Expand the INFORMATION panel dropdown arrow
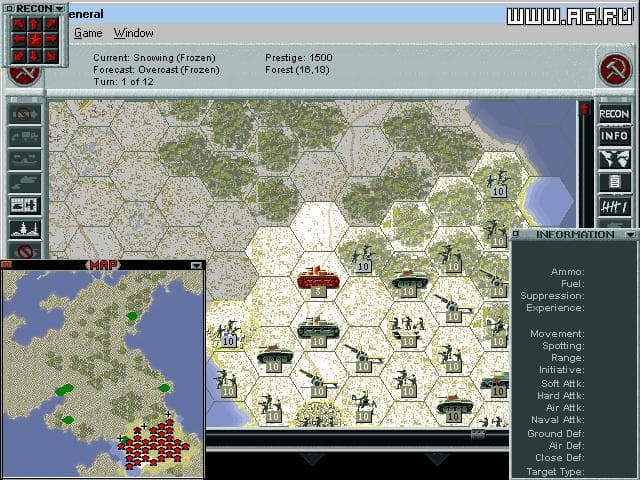 pos(631,235)
